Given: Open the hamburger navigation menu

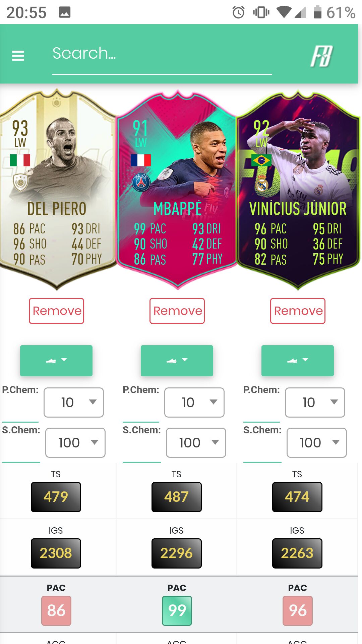Looking at the screenshot, I should (x=18, y=55).
